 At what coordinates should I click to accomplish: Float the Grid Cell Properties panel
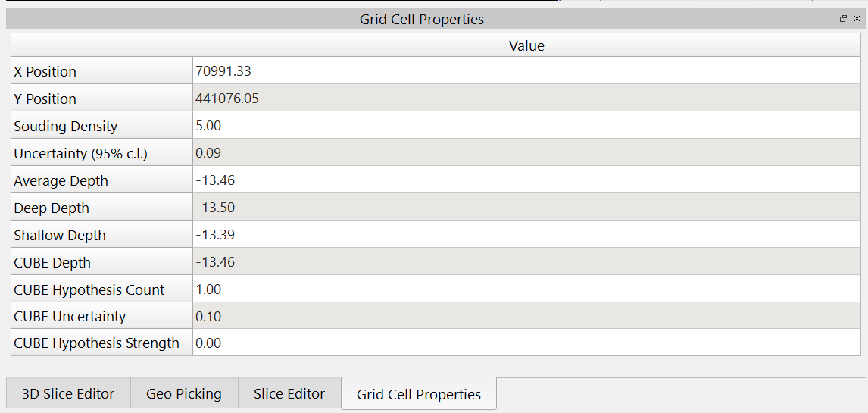click(x=844, y=19)
